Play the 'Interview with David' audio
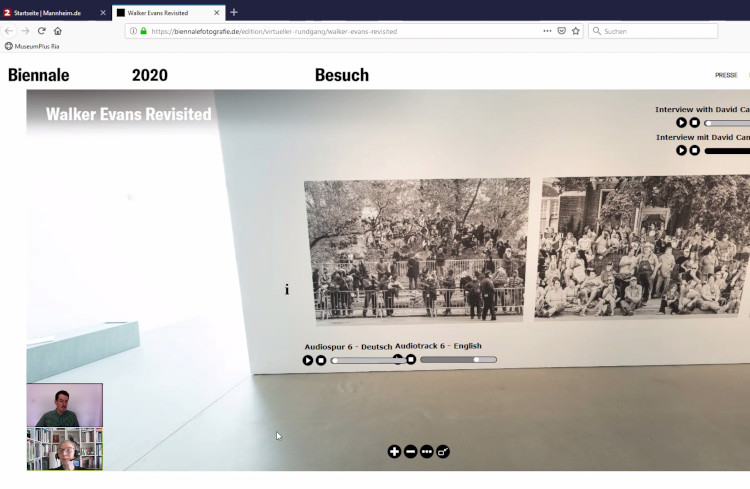750x489 pixels. pos(682,123)
